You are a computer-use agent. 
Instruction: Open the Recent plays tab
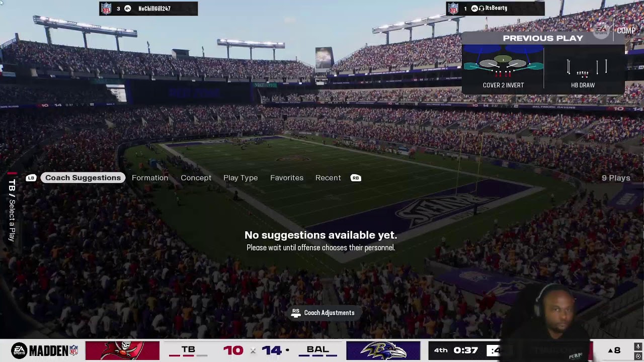[328, 177]
